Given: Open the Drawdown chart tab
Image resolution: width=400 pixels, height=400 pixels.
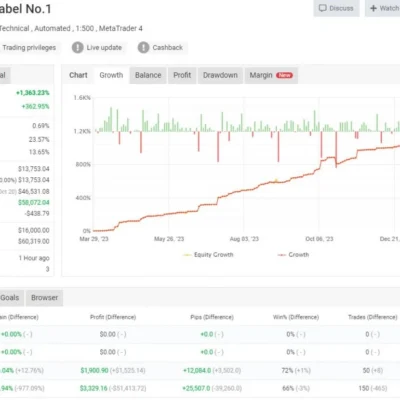Looking at the screenshot, I should pyautogui.click(x=220, y=75).
